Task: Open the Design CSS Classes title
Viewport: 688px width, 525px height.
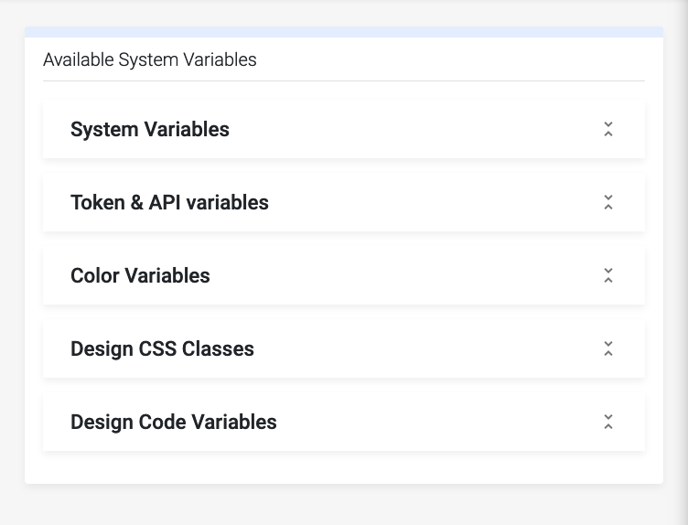Action: (162, 349)
